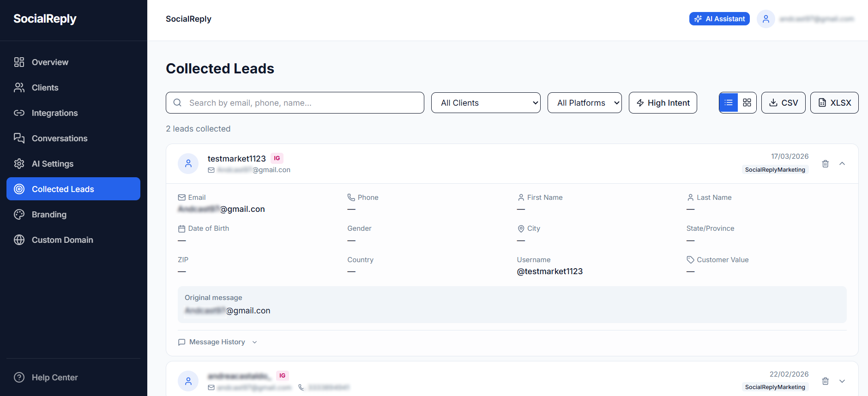Open the Branding page
This screenshot has height=396, width=868.
73,215
